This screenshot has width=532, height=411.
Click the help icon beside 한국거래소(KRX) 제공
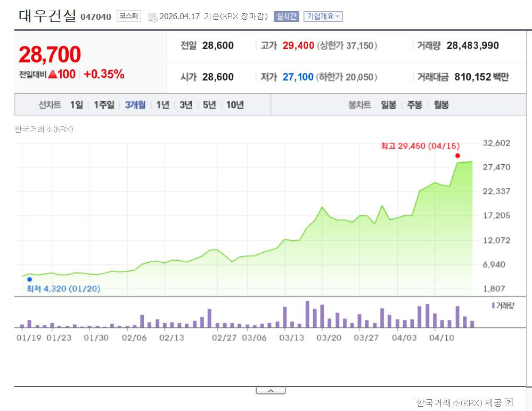pos(509,402)
